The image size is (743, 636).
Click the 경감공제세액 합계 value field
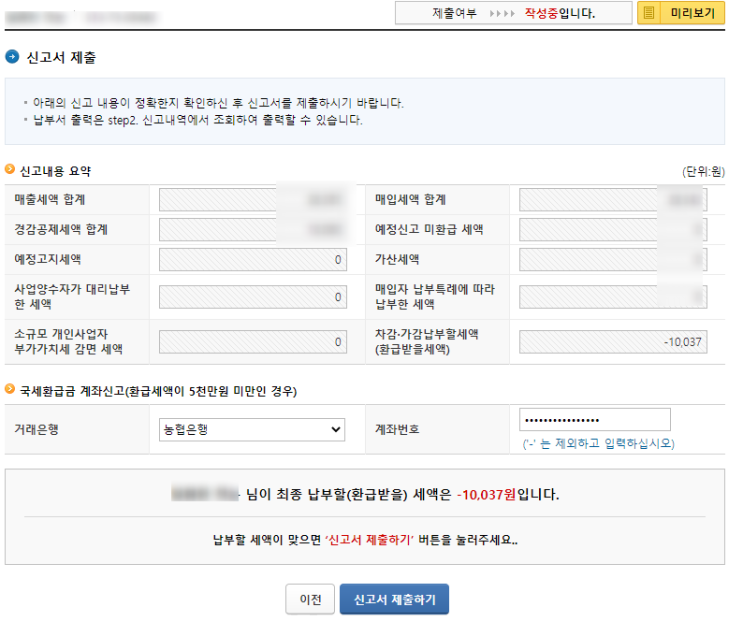253,229
